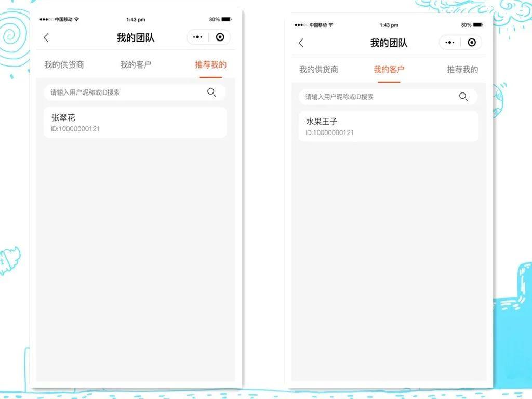This screenshot has height=399, width=532.
Task: Open the three-dot options menu on the left screen
Action: 197,37
